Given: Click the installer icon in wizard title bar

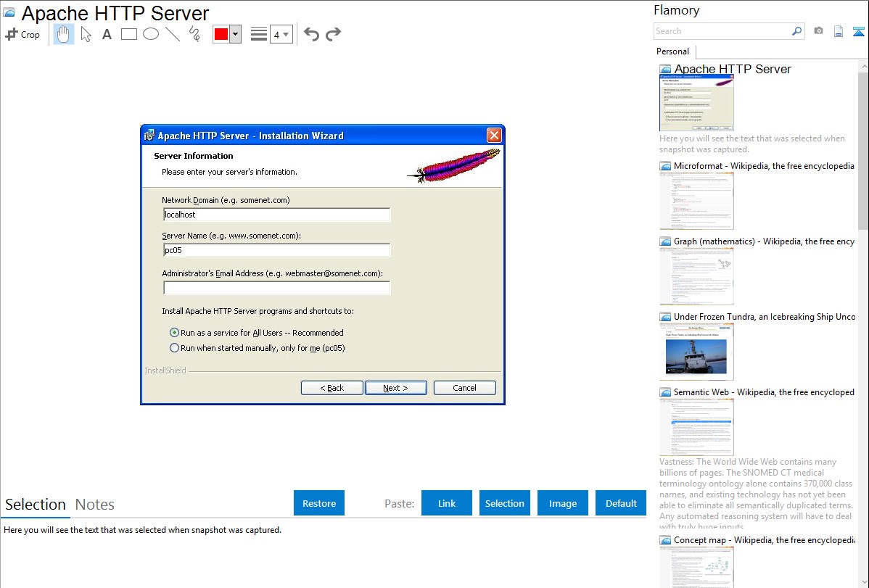Looking at the screenshot, I should point(149,136).
